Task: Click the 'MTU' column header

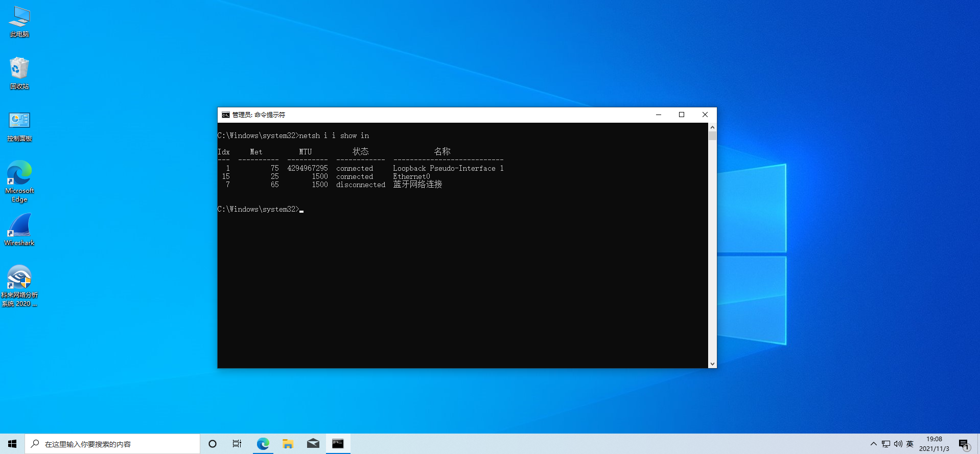Action: click(306, 152)
